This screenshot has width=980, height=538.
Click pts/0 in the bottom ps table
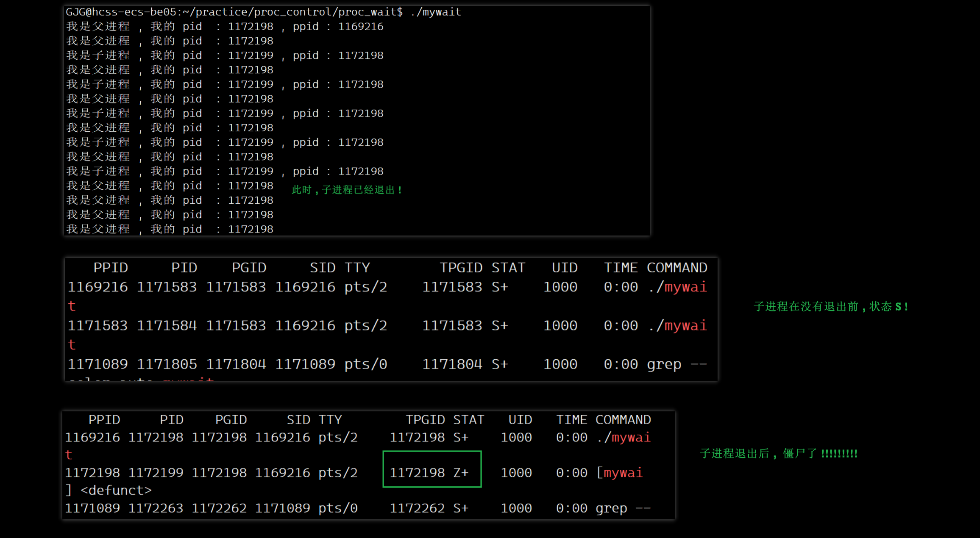(338, 508)
